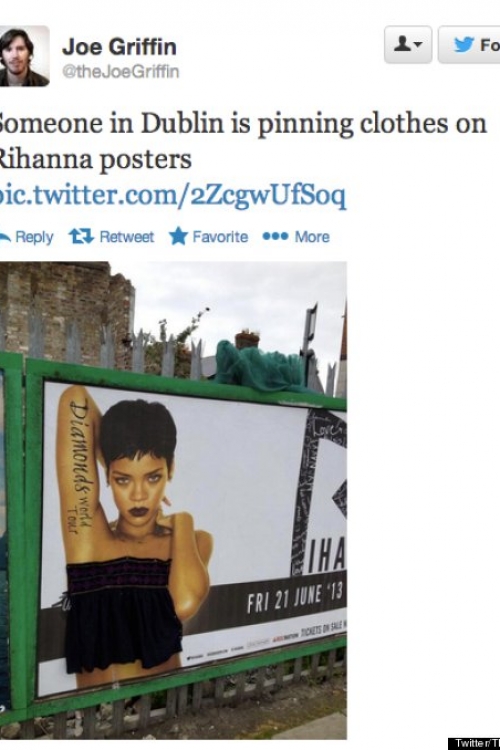
Task: Click the Retweet text label
Action: 127,237
